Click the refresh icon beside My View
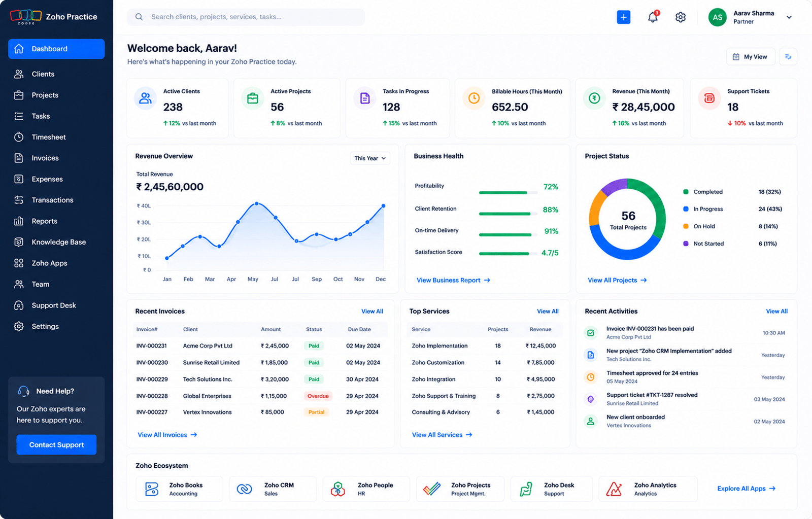 788,57
